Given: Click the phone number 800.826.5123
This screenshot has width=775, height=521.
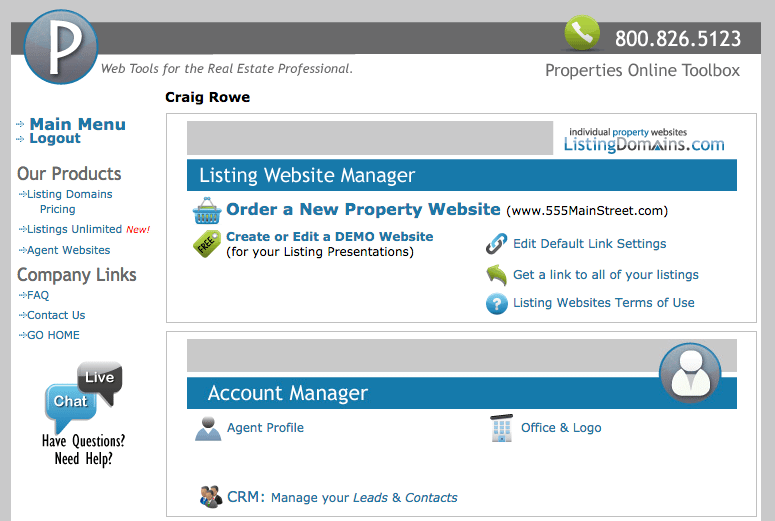Looking at the screenshot, I should [678, 38].
